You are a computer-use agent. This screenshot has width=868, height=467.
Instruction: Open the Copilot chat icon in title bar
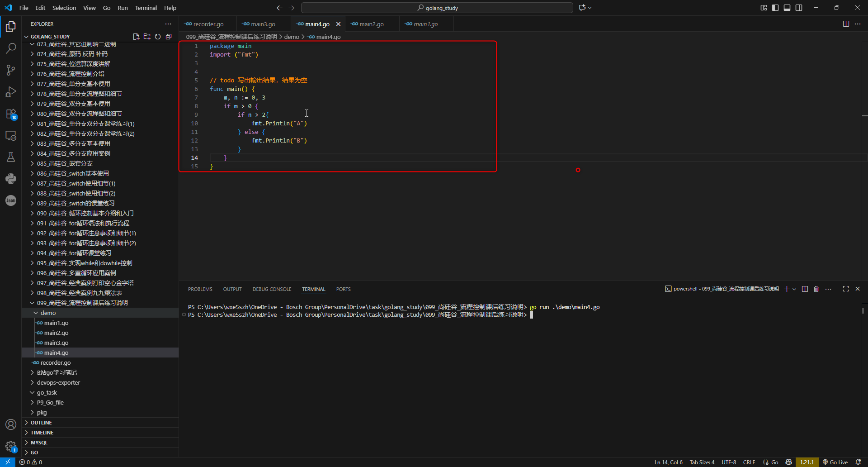tap(582, 8)
